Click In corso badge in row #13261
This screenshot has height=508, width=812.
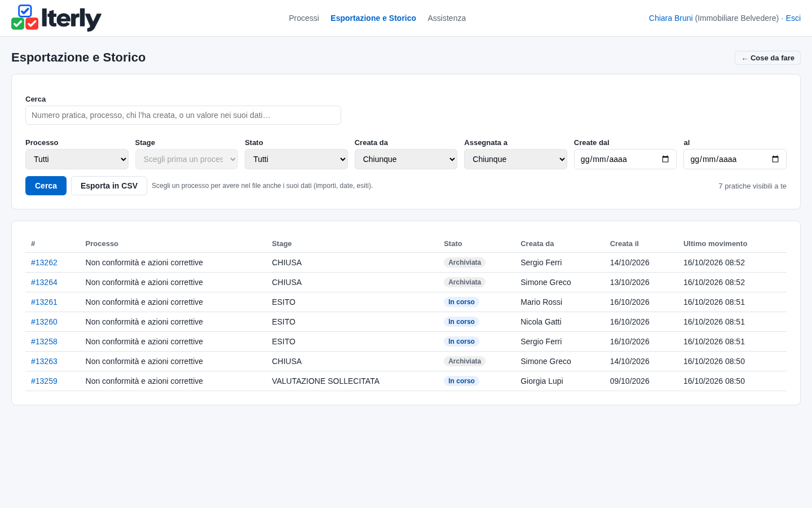[461, 302]
